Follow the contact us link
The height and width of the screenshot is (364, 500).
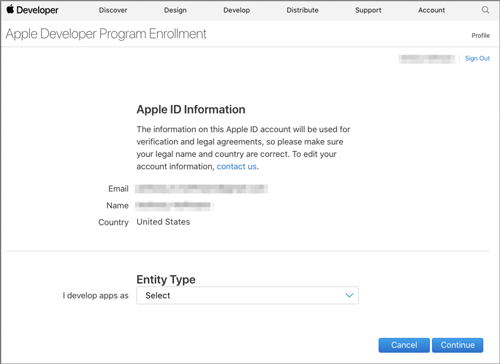(237, 166)
